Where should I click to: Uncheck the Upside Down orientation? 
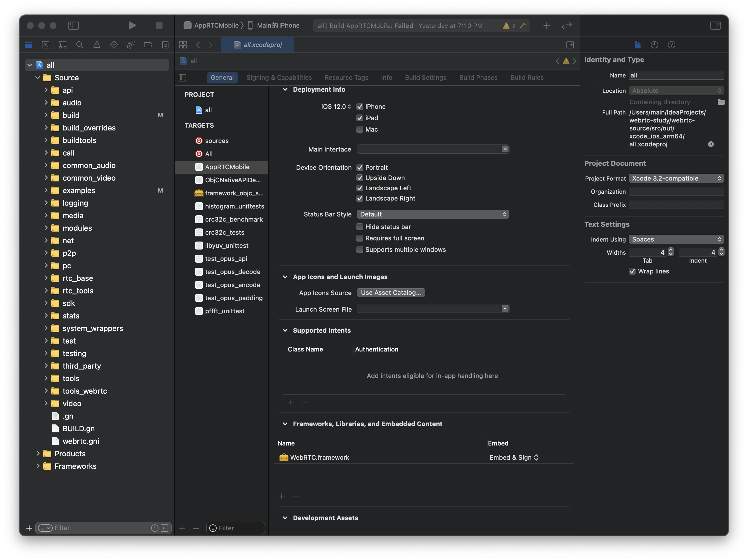360,178
